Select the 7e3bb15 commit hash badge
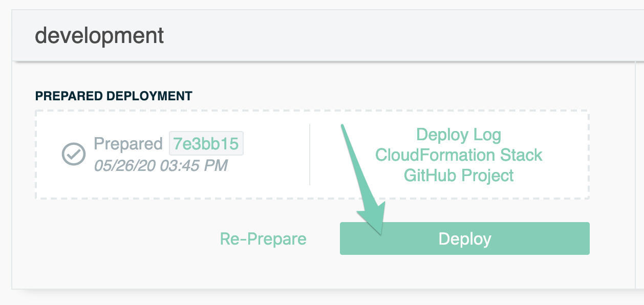 tap(206, 144)
